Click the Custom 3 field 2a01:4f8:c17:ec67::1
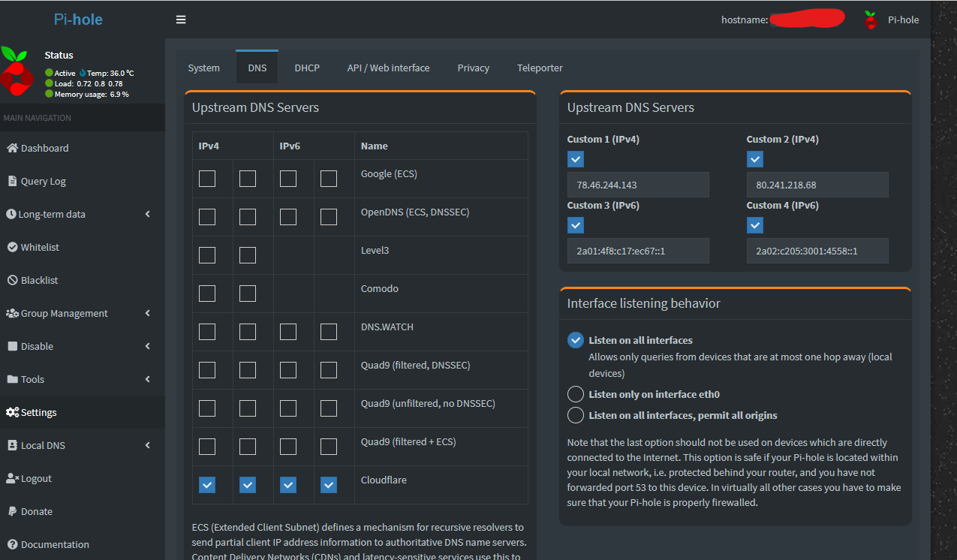The height and width of the screenshot is (560, 957). (x=638, y=251)
